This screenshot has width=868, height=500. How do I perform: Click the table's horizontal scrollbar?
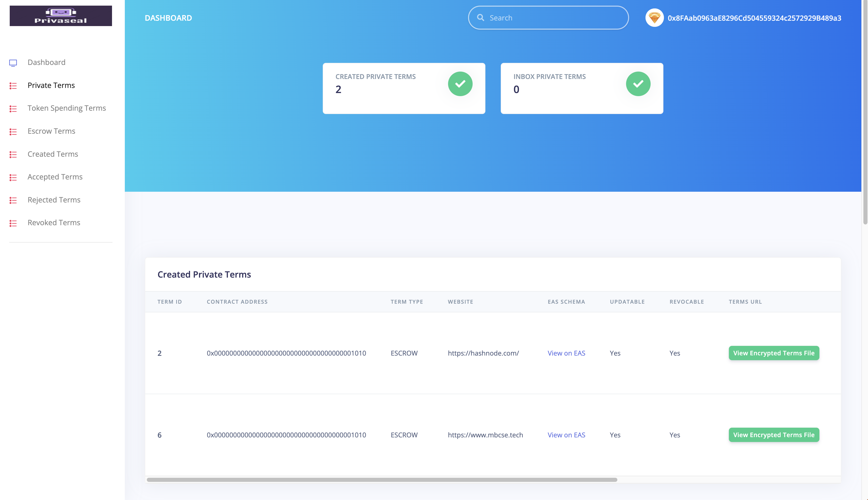[x=382, y=479]
